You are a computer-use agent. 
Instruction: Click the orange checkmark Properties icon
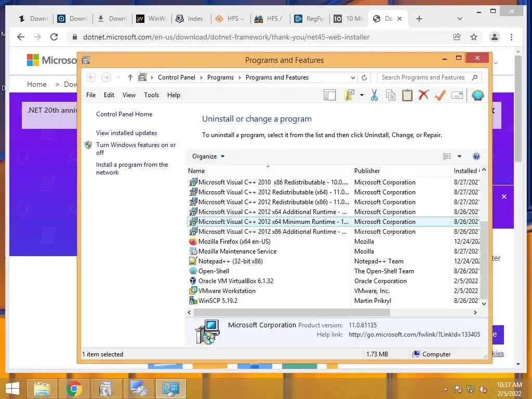click(x=440, y=96)
